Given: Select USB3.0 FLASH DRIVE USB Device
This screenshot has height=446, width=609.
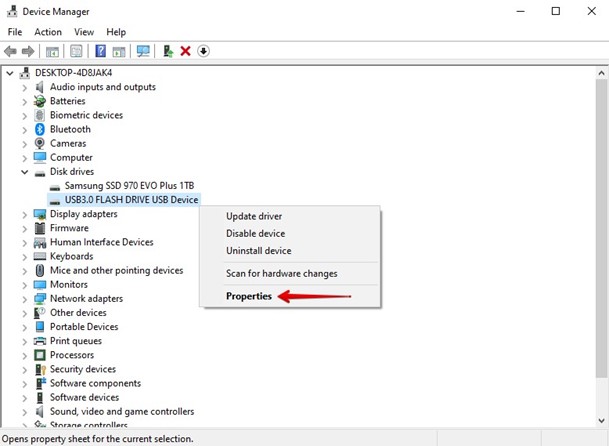Looking at the screenshot, I should click(x=131, y=200).
